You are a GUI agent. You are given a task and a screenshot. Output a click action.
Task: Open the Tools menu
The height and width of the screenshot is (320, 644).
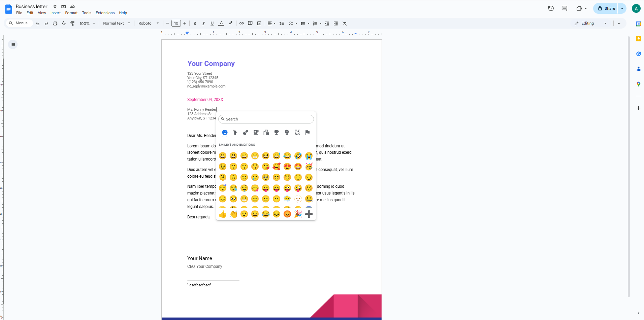(87, 13)
